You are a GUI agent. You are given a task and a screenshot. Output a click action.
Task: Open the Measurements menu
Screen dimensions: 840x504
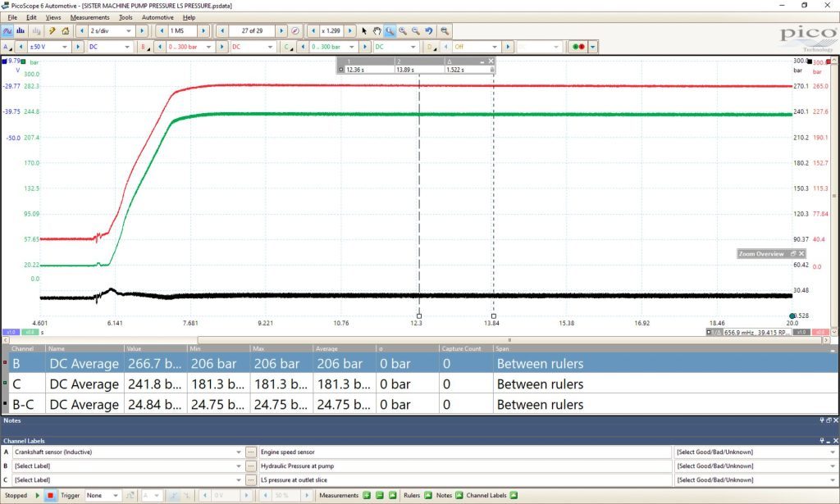tap(89, 17)
